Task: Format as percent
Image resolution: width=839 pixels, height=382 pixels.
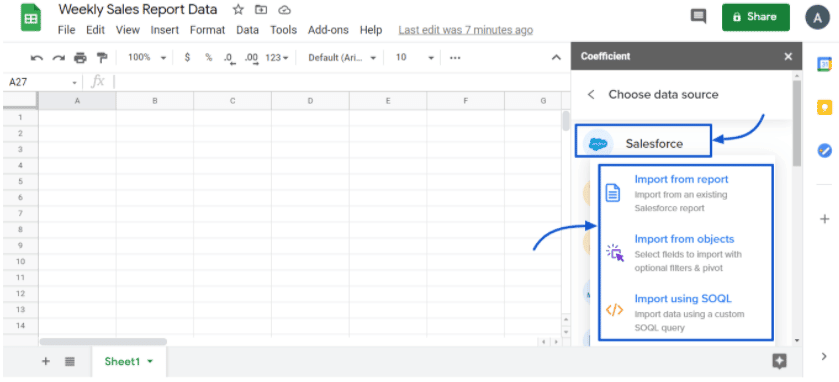Action: point(209,57)
